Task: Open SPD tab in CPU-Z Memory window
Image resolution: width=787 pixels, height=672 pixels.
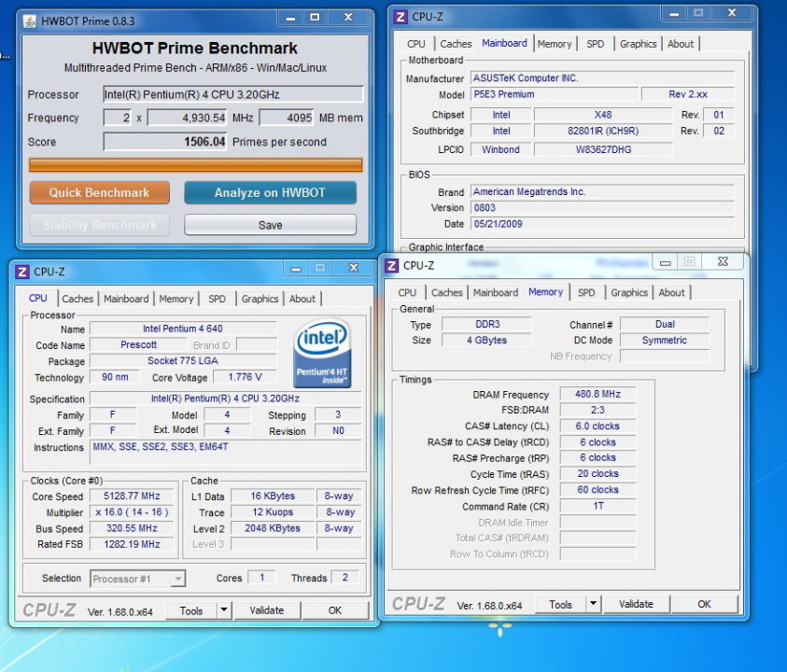Action: coord(586,292)
